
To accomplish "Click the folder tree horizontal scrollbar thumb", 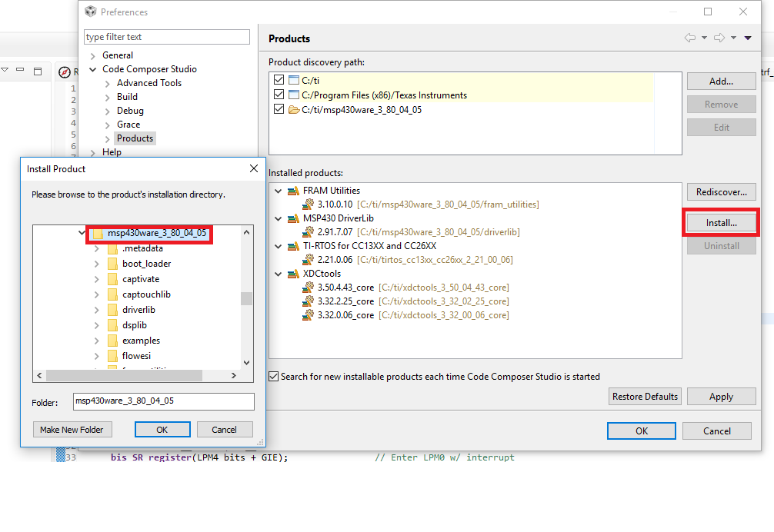I will (124, 376).
